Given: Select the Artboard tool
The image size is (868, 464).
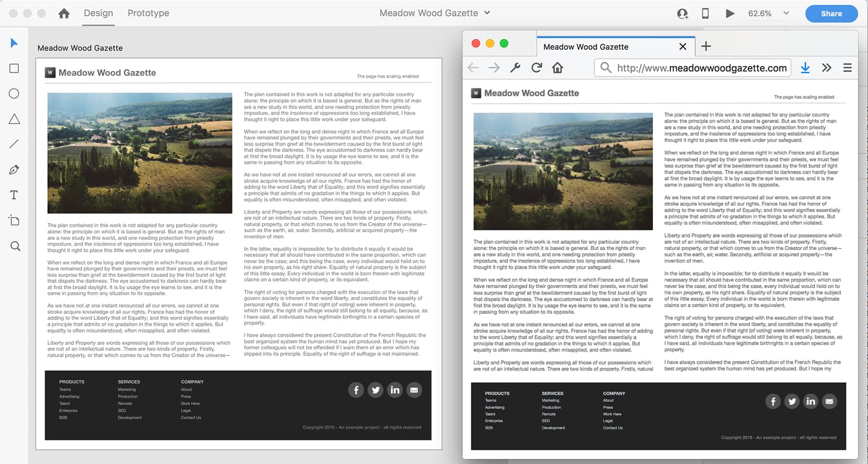Looking at the screenshot, I should tap(14, 221).
